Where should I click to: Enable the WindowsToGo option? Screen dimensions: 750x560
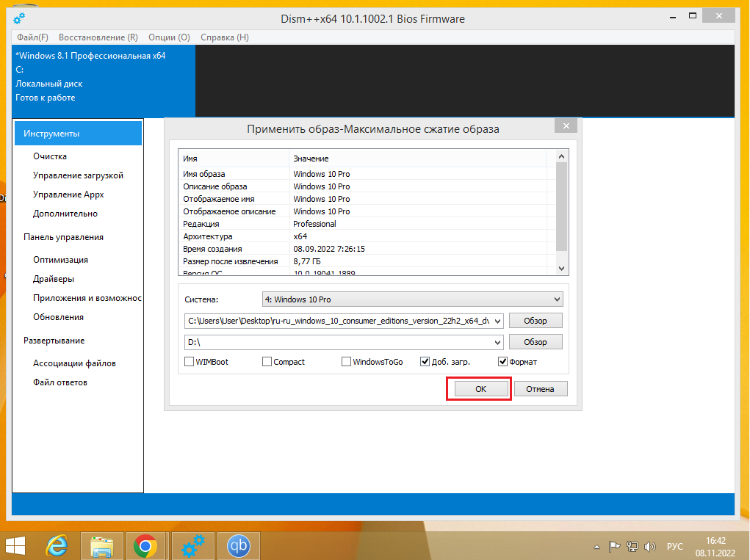[346, 362]
